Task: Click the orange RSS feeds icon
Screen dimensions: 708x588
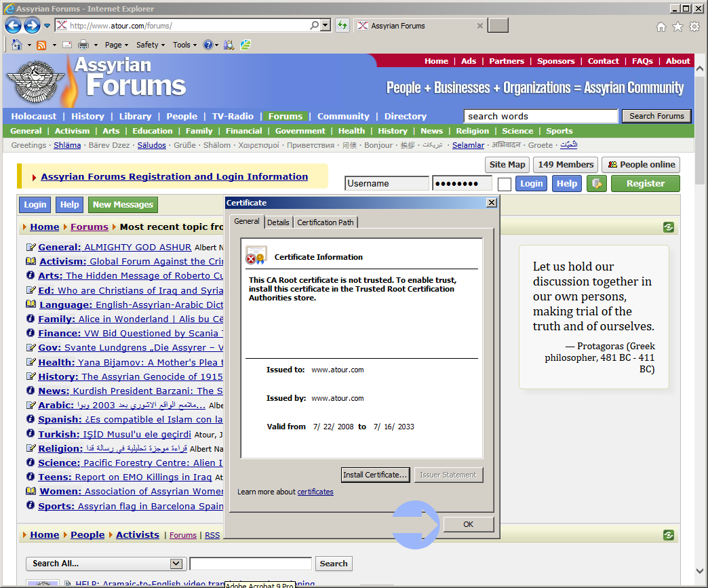Action: pyautogui.click(x=41, y=45)
